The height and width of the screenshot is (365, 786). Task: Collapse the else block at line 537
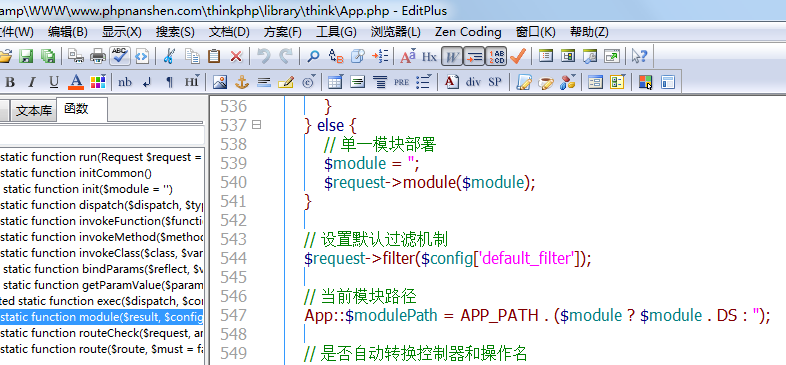[256, 125]
